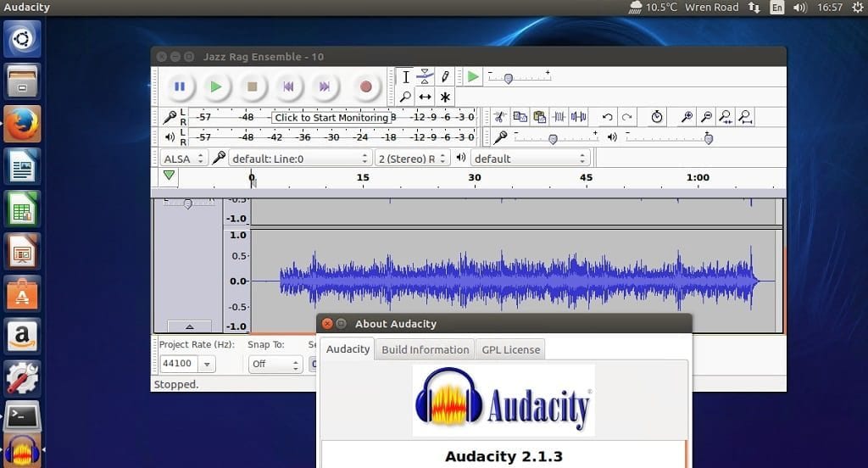Click to Start Monitoring in record meter
This screenshot has height=468, width=868.
tap(331, 117)
